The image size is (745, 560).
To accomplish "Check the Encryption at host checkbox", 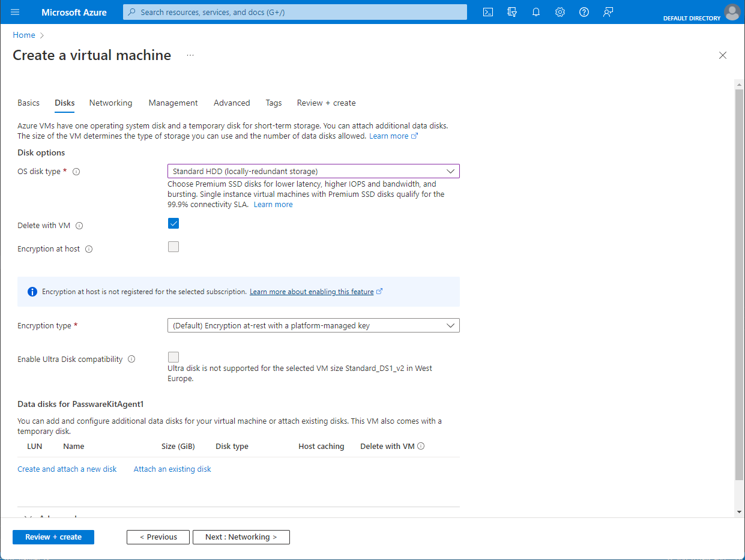I will tap(173, 247).
